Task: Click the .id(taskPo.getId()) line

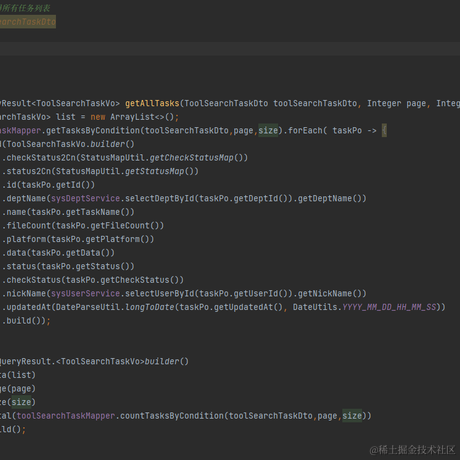Action: pos(49,185)
